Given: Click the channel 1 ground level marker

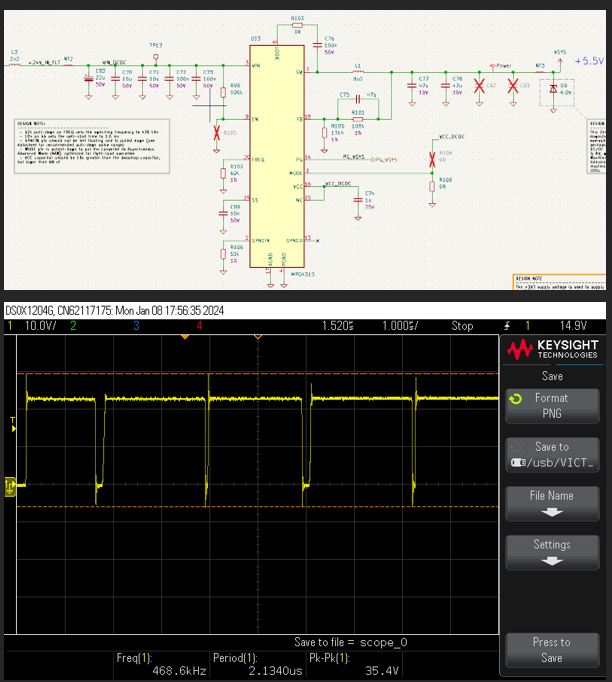Looking at the screenshot, I should (10, 486).
